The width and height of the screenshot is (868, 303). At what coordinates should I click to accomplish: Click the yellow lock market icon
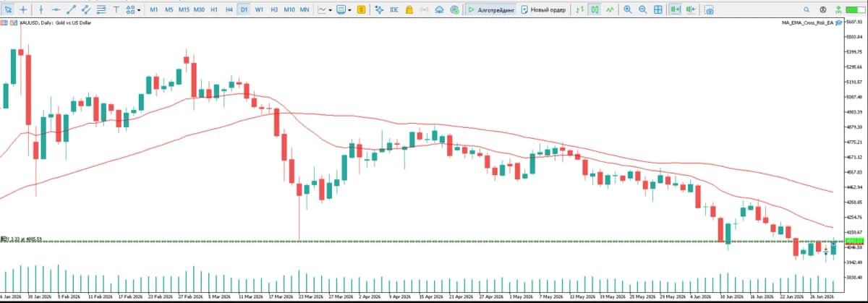(x=409, y=9)
